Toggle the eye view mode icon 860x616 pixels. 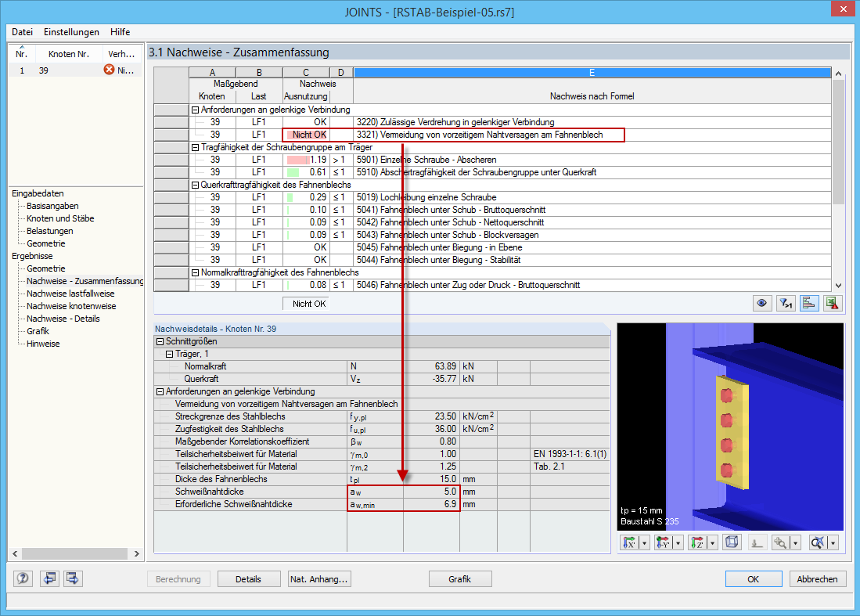[x=762, y=304]
